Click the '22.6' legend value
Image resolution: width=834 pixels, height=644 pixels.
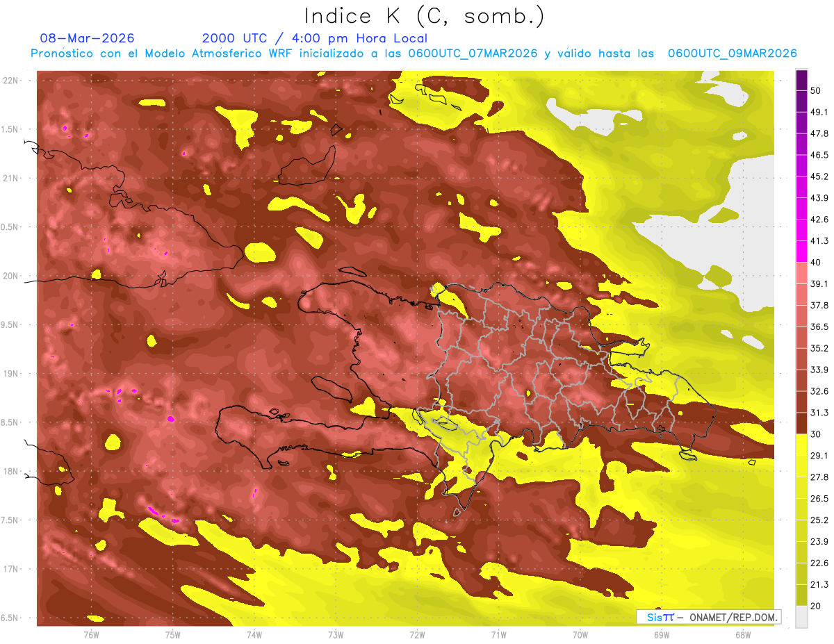point(819,563)
